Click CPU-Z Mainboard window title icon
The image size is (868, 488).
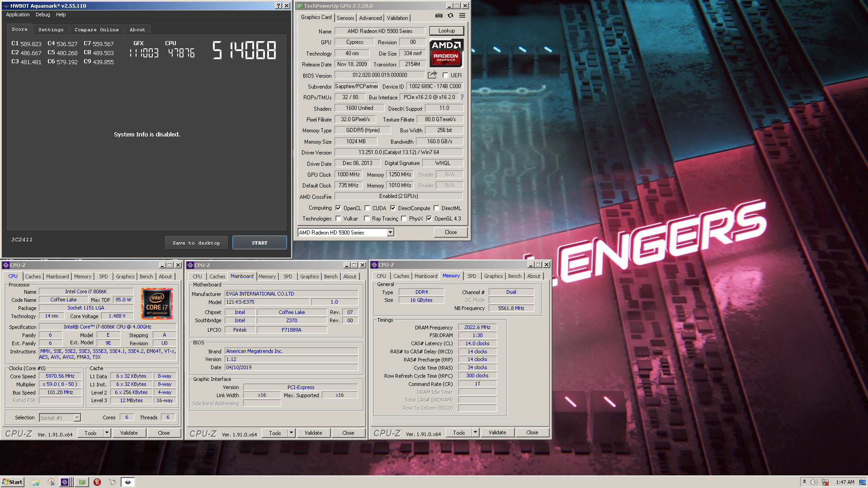pyautogui.click(x=190, y=265)
